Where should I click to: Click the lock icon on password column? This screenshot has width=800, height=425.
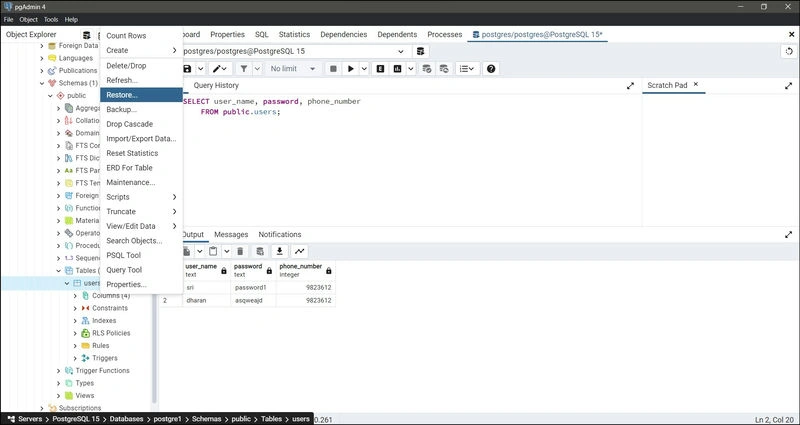tap(269, 271)
